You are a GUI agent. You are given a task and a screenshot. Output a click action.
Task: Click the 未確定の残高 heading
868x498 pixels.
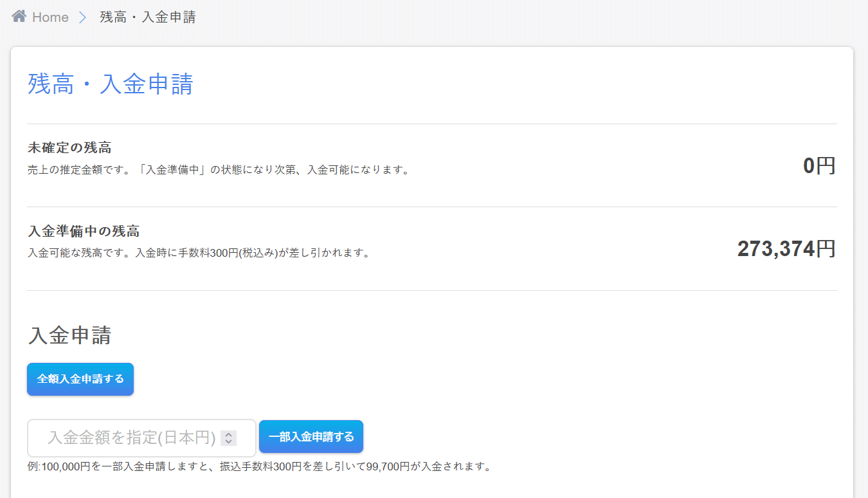click(69, 148)
